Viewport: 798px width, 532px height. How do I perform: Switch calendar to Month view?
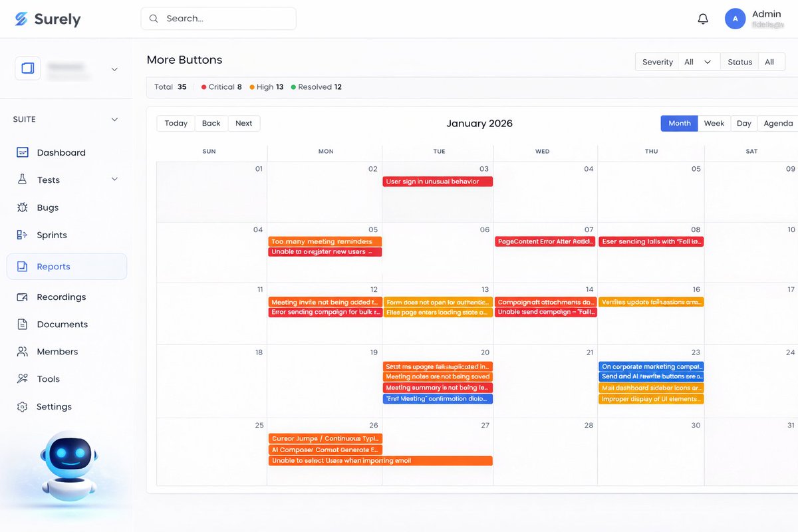(x=679, y=123)
